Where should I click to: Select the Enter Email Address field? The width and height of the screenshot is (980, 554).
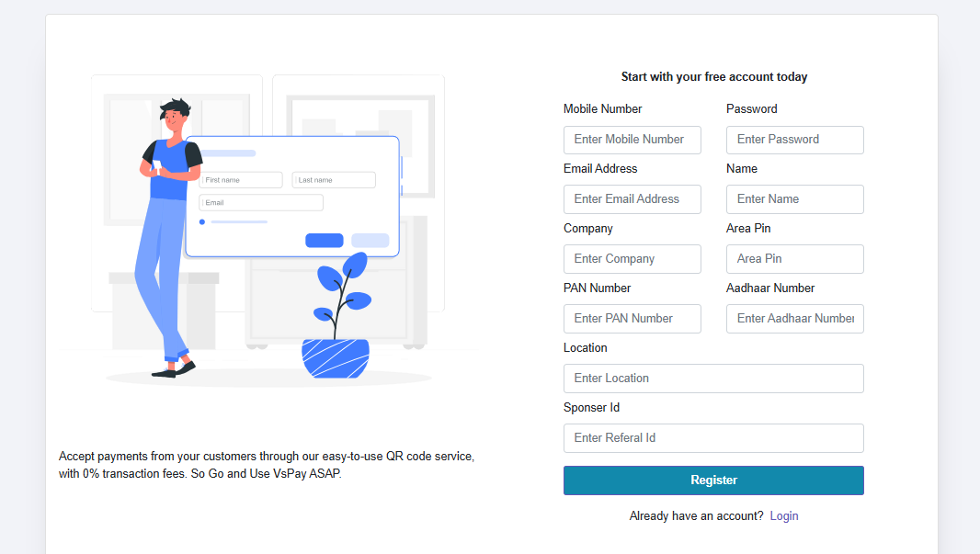point(632,199)
